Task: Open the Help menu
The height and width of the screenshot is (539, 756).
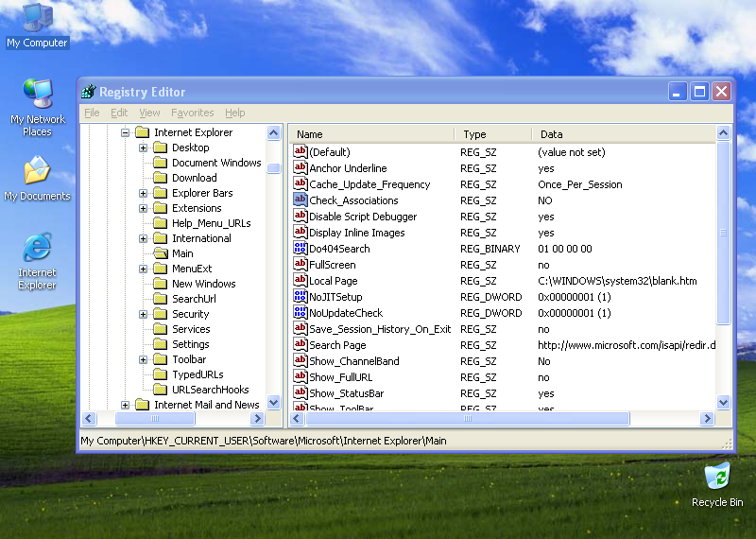Action: tap(234, 113)
